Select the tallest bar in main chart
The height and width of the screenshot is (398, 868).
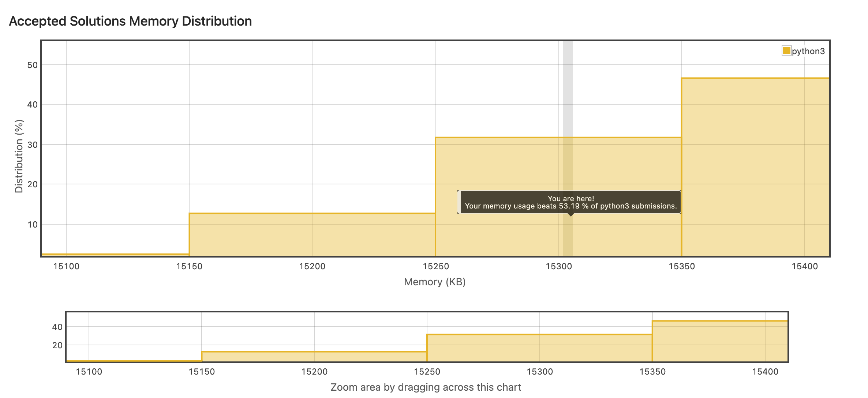tap(755, 167)
